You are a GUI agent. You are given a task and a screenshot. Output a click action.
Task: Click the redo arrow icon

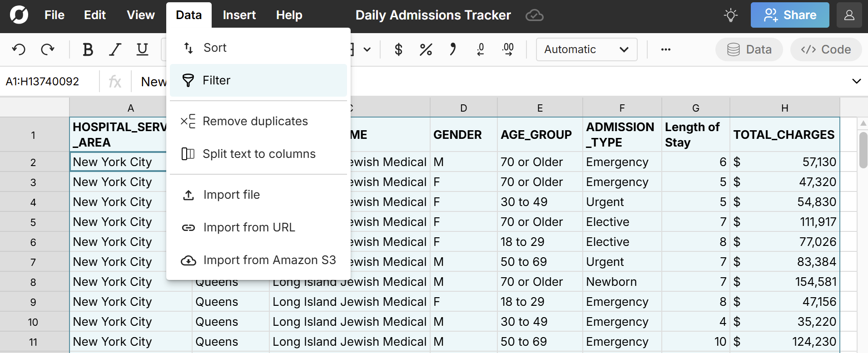47,49
